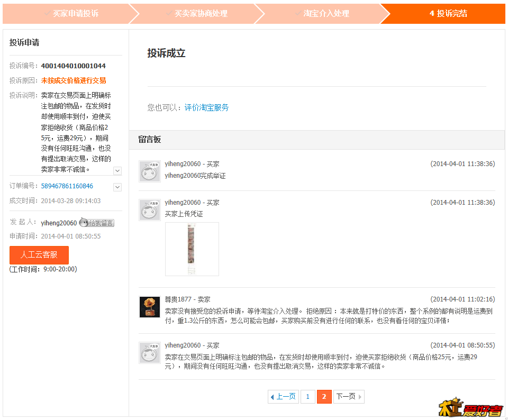Screen dimensions: 508x420
Task: Click timestamp 2014-04-01 11:02:16
Action: coord(462,299)
